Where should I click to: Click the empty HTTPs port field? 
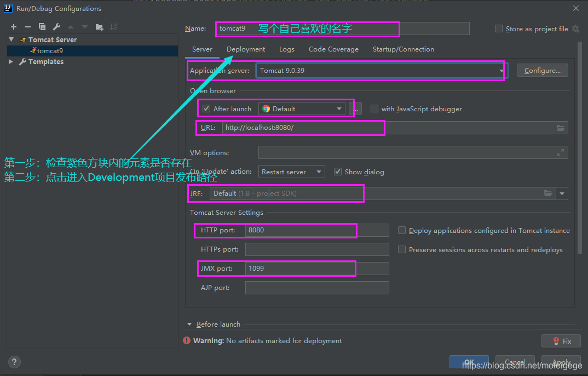[317, 249]
